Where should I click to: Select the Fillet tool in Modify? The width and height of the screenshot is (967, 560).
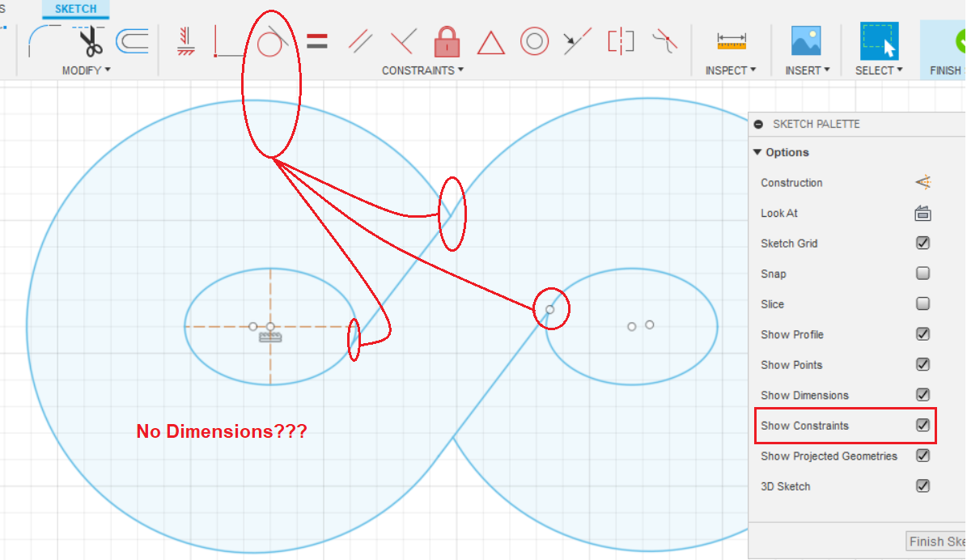[x=45, y=40]
